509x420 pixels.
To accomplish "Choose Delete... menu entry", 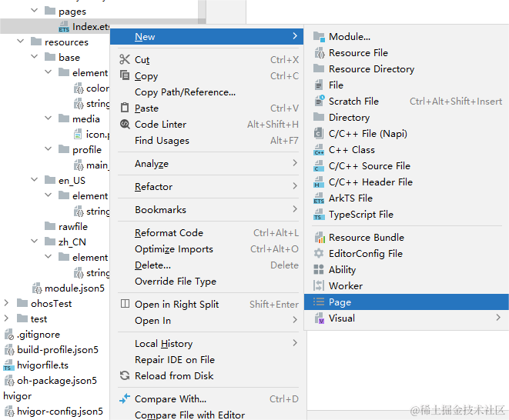I will click(208, 265).
